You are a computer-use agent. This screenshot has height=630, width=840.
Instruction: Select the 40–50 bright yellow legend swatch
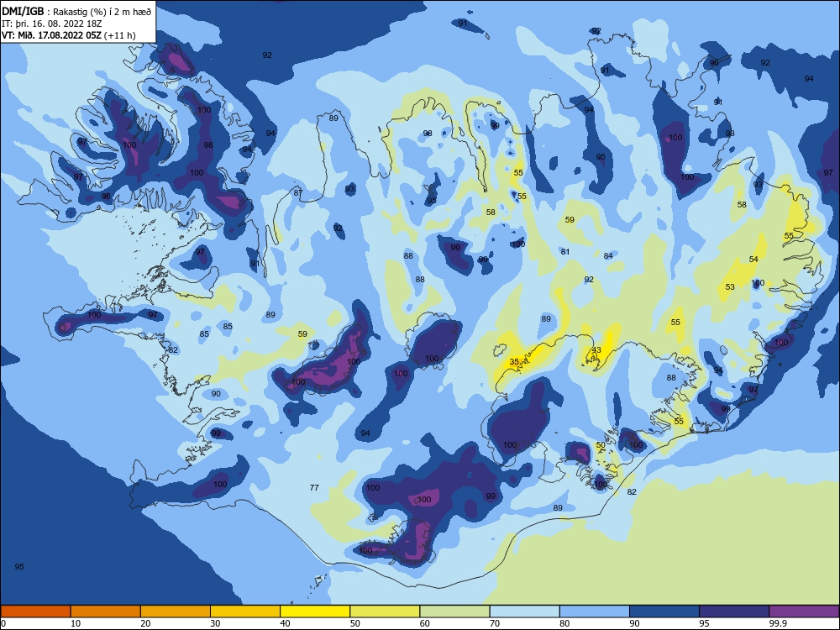tap(315, 612)
